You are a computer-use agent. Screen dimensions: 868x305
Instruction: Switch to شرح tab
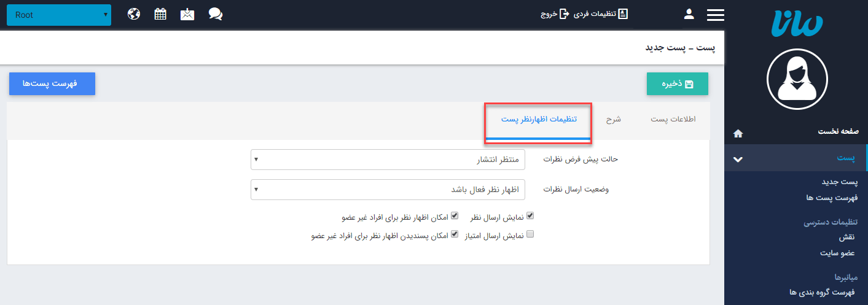[614, 119]
